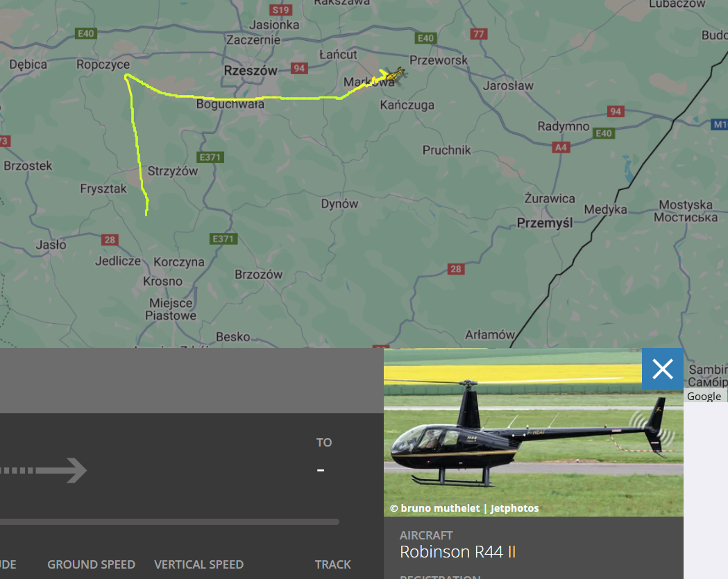Click the road 28 shield near Jasło

click(110, 240)
